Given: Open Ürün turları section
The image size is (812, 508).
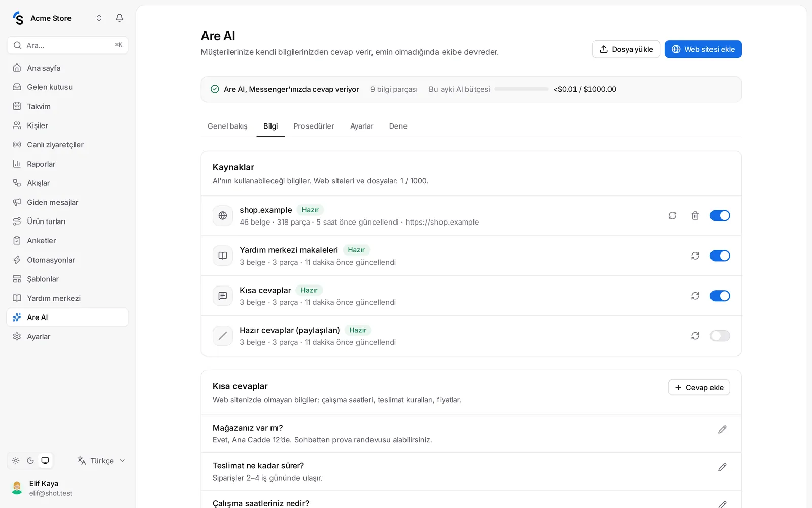Looking at the screenshot, I should click(67, 221).
